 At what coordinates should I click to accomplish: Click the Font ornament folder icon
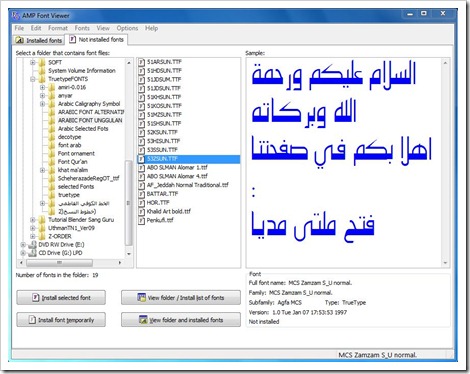pos(51,154)
